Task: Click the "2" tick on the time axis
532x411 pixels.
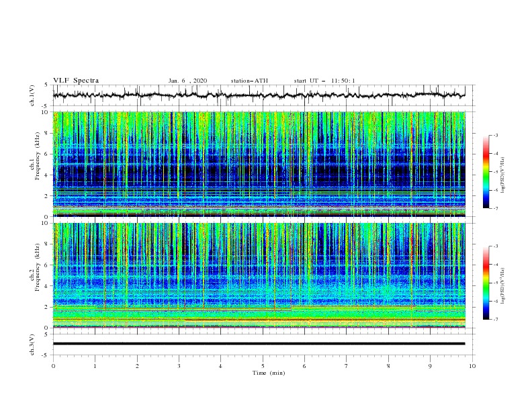Action: tap(137, 366)
